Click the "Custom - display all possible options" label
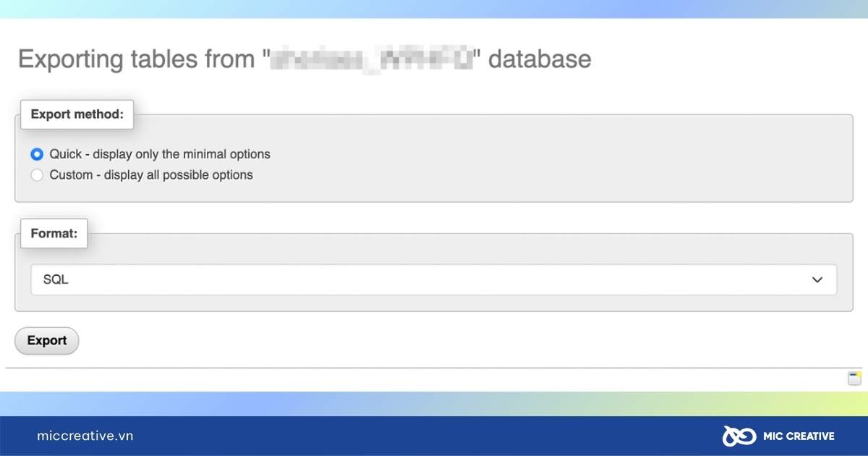The width and height of the screenshot is (868, 456). [151, 174]
